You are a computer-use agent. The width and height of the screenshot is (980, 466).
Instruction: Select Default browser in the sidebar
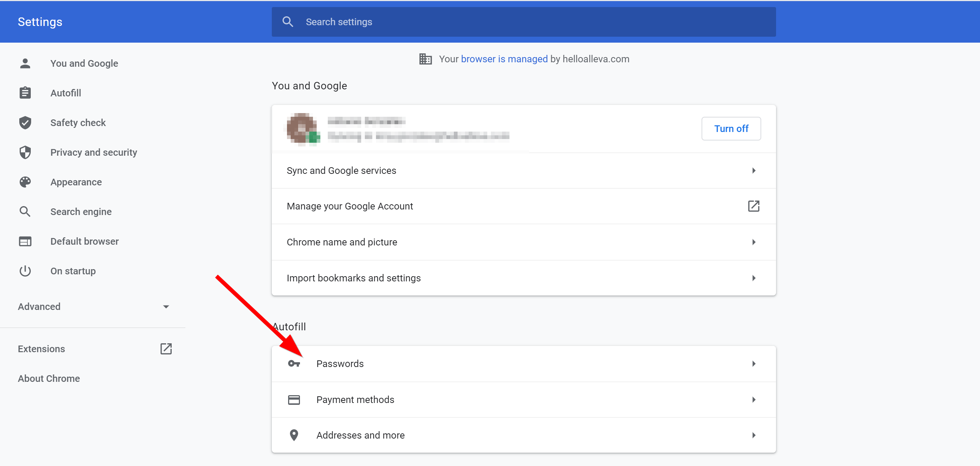84,241
